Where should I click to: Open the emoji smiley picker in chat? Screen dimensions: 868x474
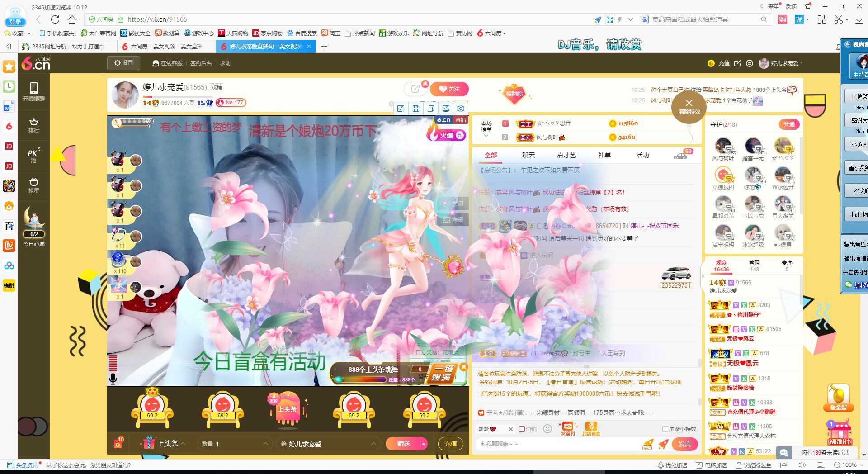(547, 429)
